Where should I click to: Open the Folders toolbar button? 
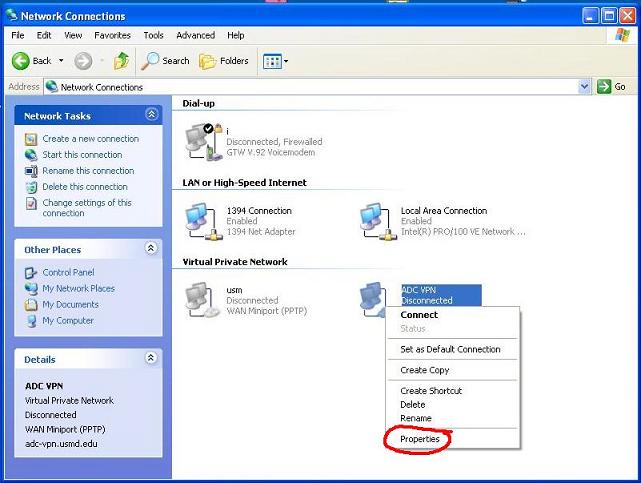point(224,61)
